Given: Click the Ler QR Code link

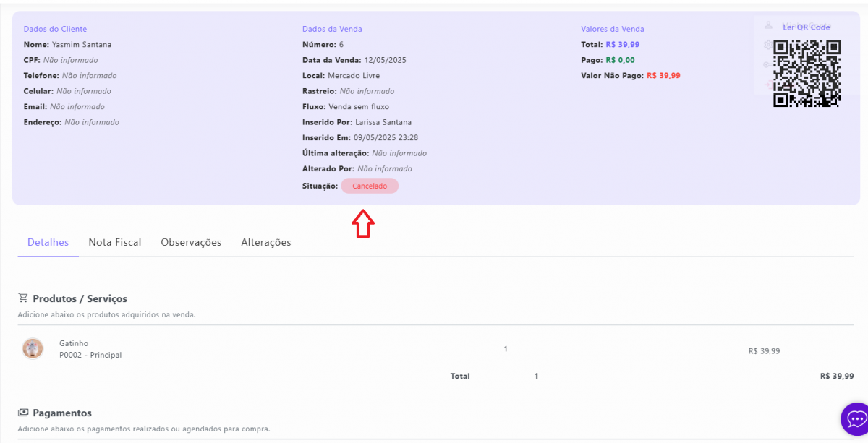Looking at the screenshot, I should coord(806,27).
